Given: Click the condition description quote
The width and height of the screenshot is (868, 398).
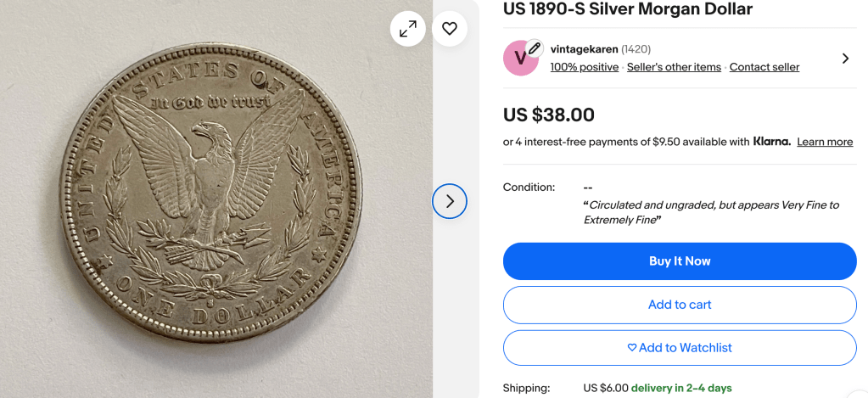Looking at the screenshot, I should (x=711, y=212).
